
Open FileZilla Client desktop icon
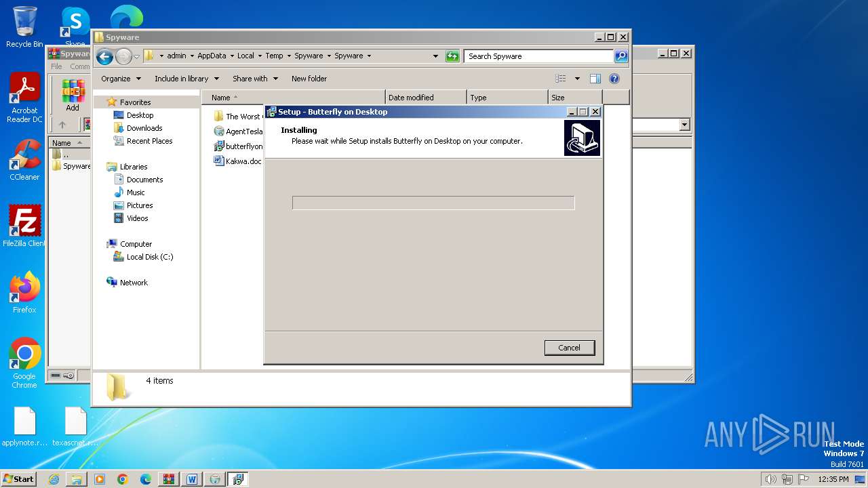[24, 226]
